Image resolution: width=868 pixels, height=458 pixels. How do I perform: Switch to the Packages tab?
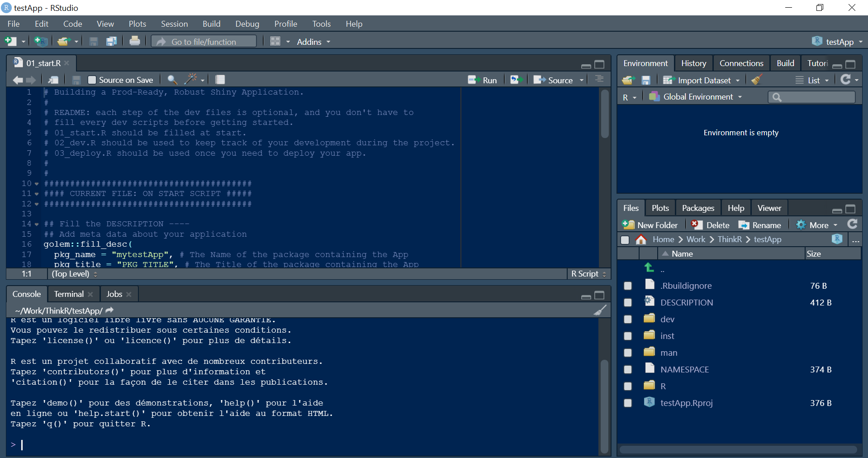697,208
